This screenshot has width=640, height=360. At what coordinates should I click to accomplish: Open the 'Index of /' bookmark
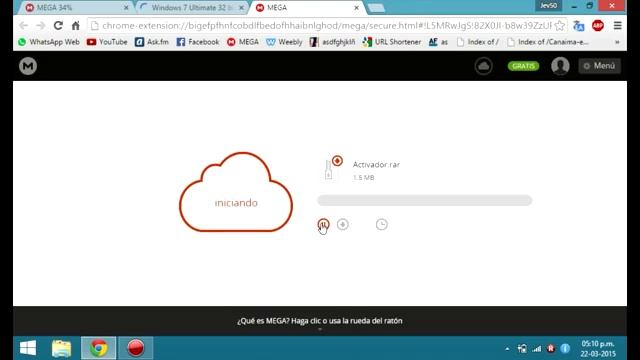tap(478, 42)
